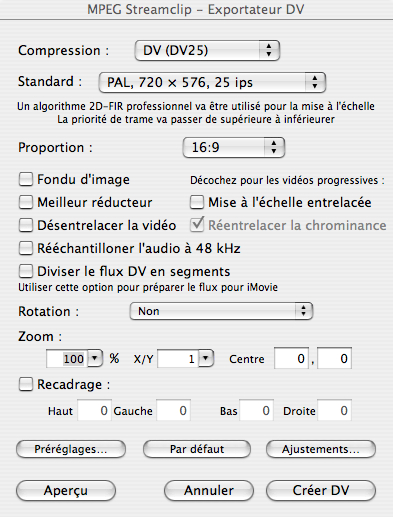Click the Droite crop value field
Image resolution: width=393 pixels, height=517 pixels.
coord(334,411)
